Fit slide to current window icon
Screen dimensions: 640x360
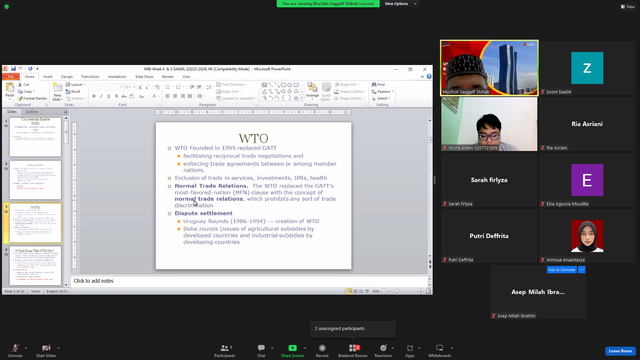[x=428, y=291]
